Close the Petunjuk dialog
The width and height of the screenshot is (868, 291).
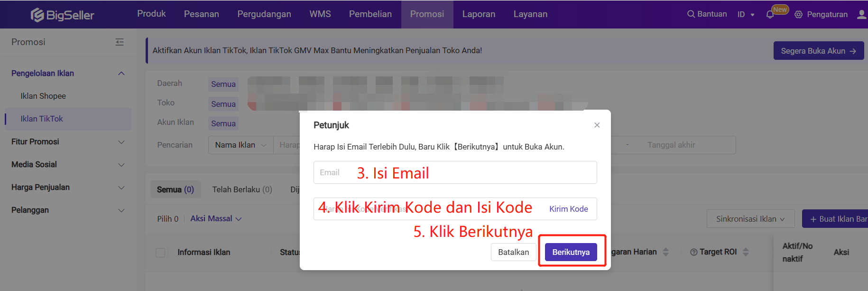[x=597, y=125]
